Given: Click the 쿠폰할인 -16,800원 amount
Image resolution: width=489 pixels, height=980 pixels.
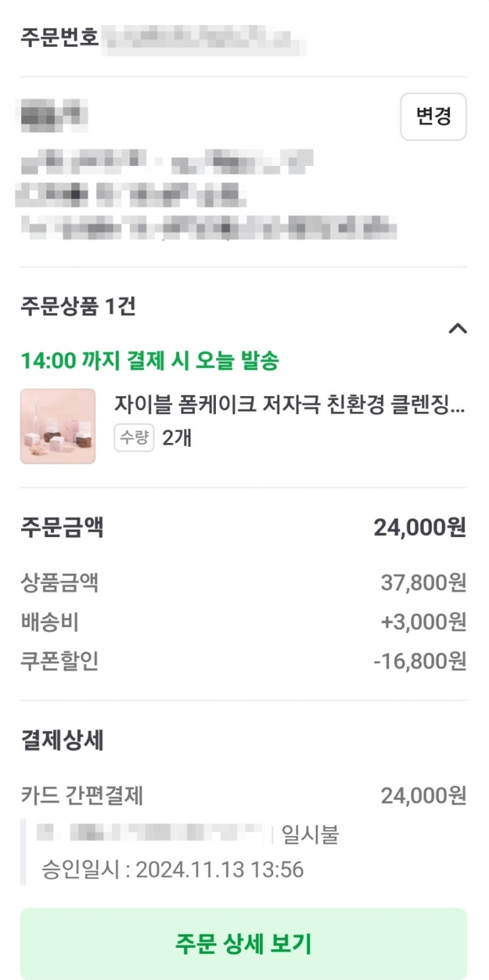Looking at the screenshot, I should click(420, 661).
